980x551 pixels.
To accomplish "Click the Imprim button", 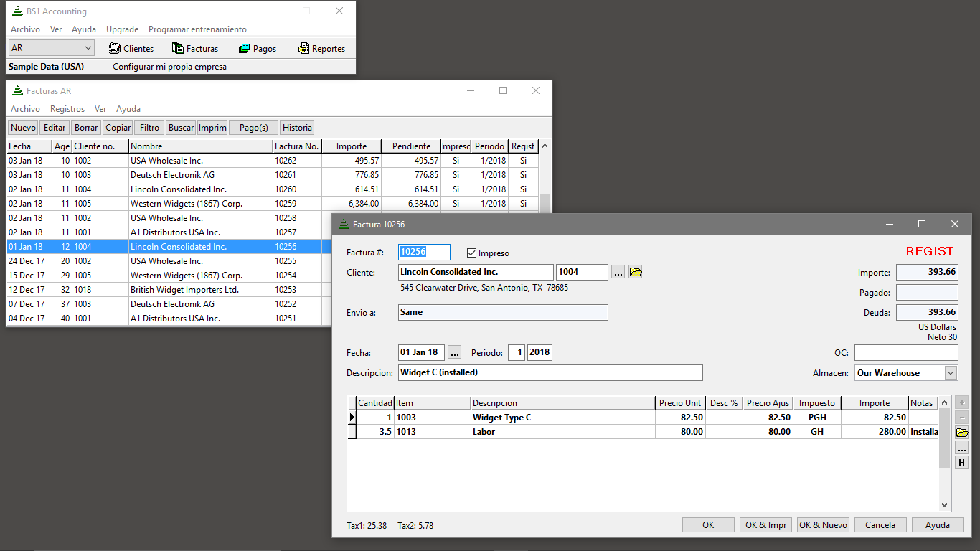I will (x=212, y=128).
